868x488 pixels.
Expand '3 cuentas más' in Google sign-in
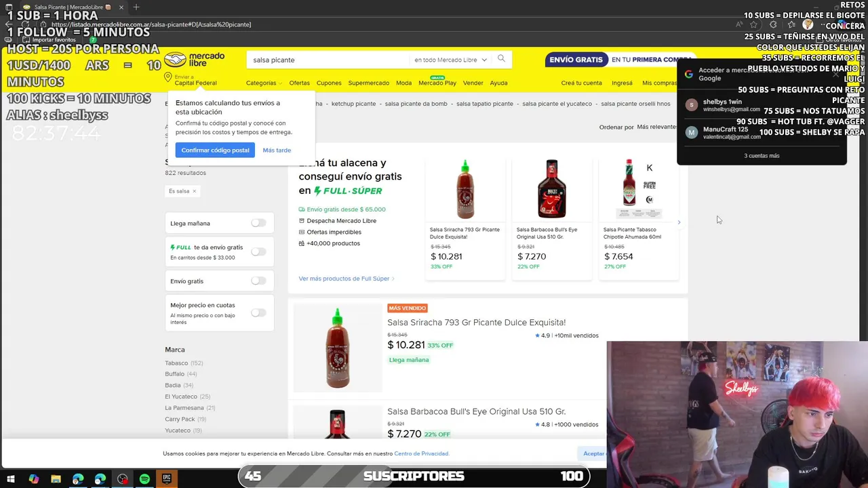click(762, 155)
